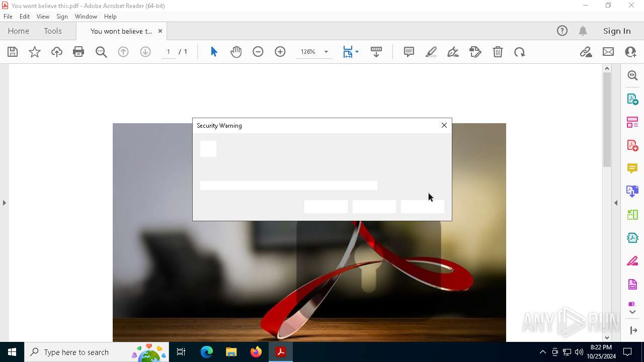
Task: Collapse the sidebar with arrow icon
Action: click(632, 330)
